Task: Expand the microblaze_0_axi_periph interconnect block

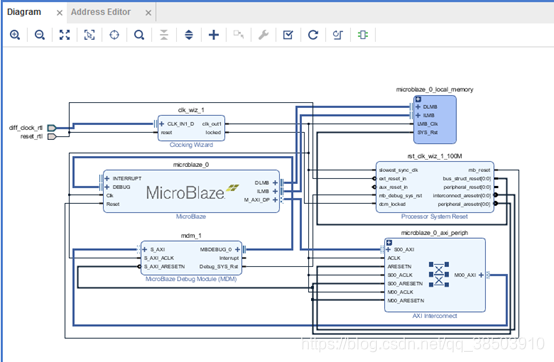Action: click(x=389, y=243)
